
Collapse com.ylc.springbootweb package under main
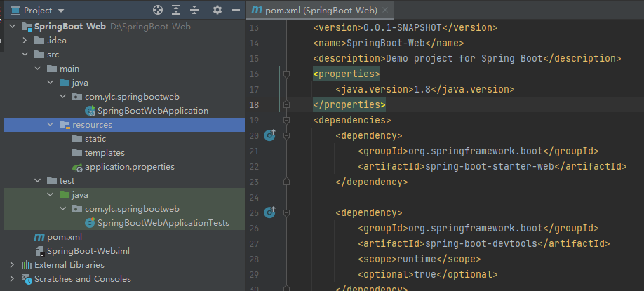(63, 97)
